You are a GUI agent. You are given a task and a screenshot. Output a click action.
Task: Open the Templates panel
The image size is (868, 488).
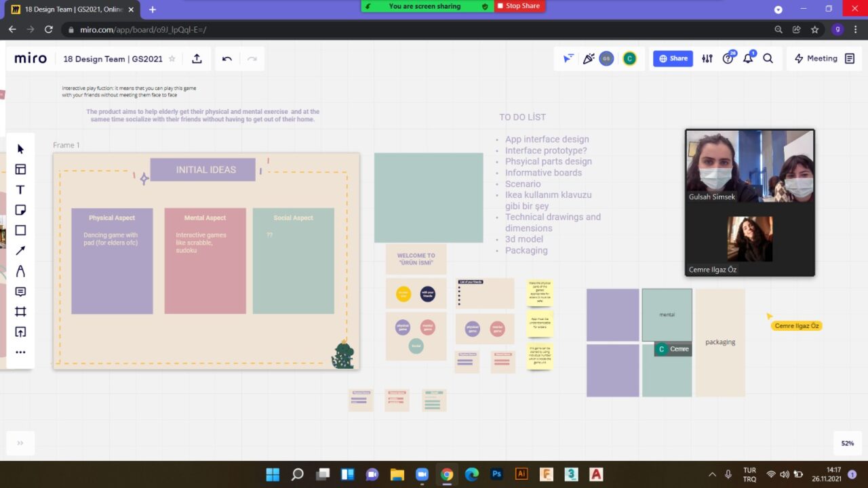pyautogui.click(x=20, y=169)
